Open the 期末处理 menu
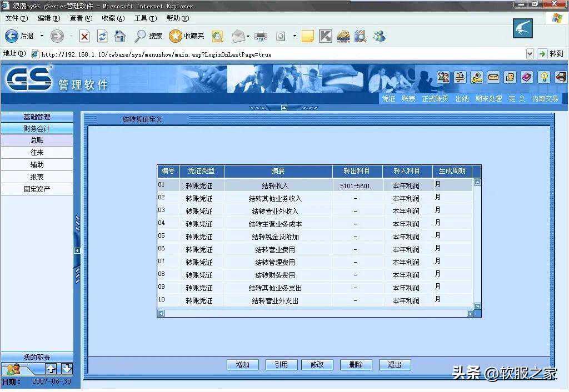This screenshot has height=392, width=569. tap(488, 98)
